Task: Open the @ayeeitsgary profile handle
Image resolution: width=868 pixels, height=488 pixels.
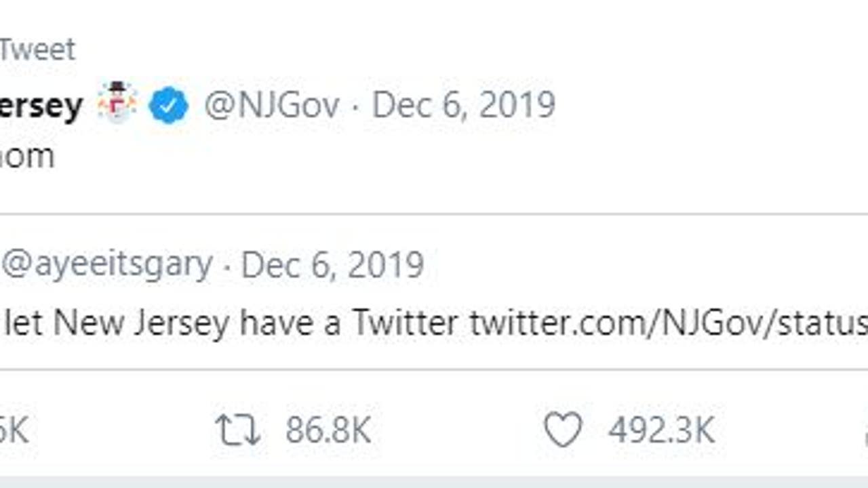Action: (x=107, y=264)
